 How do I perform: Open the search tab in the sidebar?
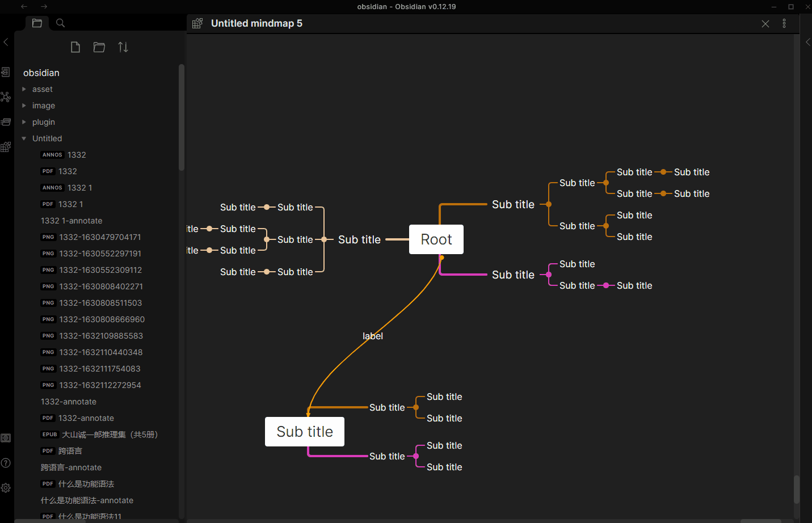pyautogui.click(x=60, y=23)
